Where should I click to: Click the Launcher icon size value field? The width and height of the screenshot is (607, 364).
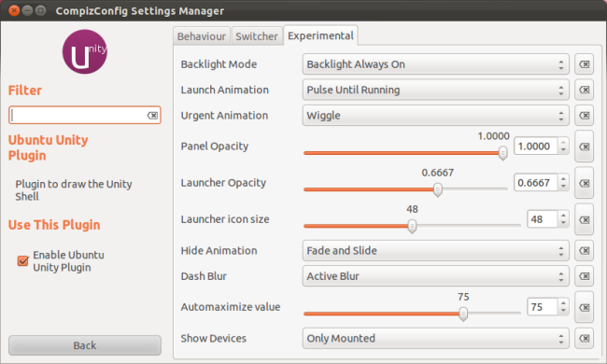[x=543, y=219]
